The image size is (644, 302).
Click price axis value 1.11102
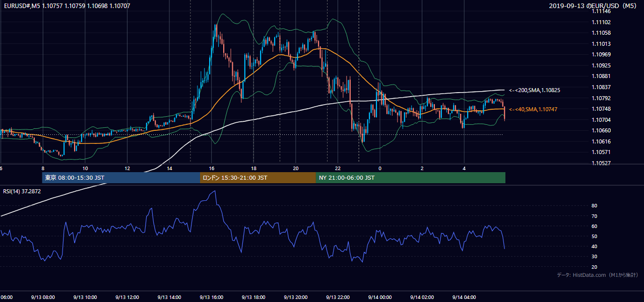[601, 22]
